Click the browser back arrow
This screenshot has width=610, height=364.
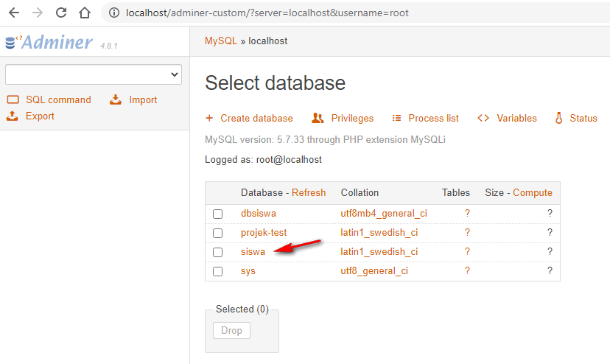tap(13, 13)
